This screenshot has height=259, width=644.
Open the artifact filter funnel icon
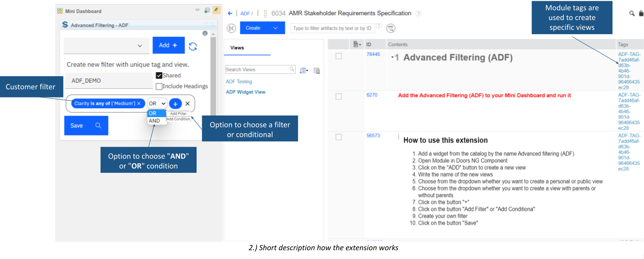391,28
